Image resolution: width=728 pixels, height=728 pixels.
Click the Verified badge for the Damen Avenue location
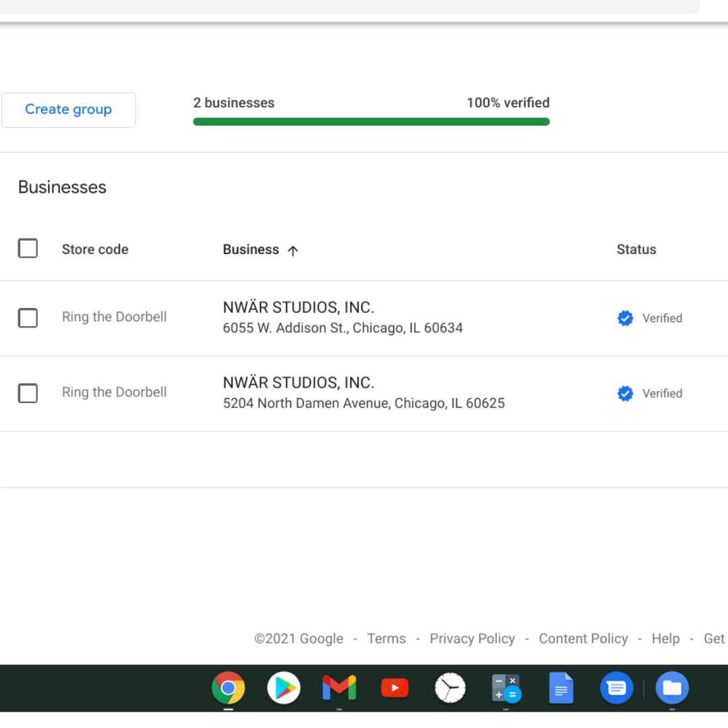tap(626, 393)
